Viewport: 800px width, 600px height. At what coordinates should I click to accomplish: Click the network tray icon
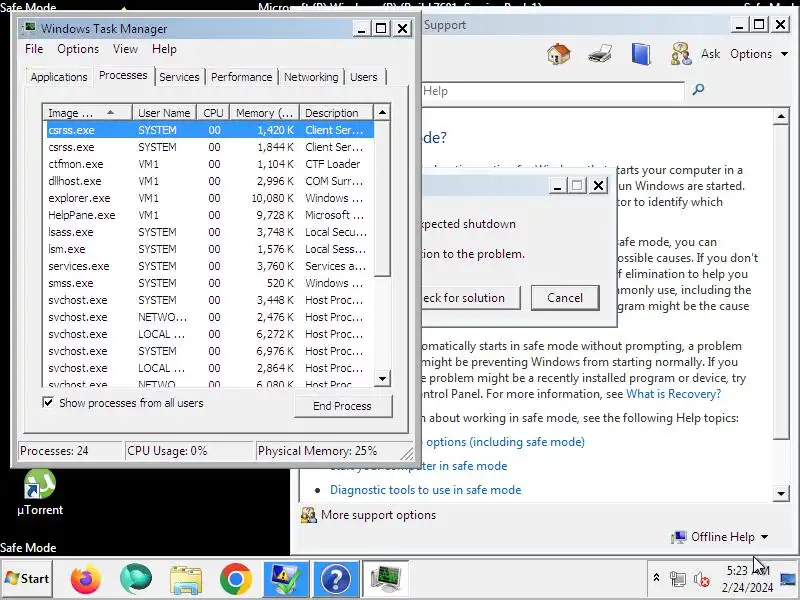click(x=678, y=579)
